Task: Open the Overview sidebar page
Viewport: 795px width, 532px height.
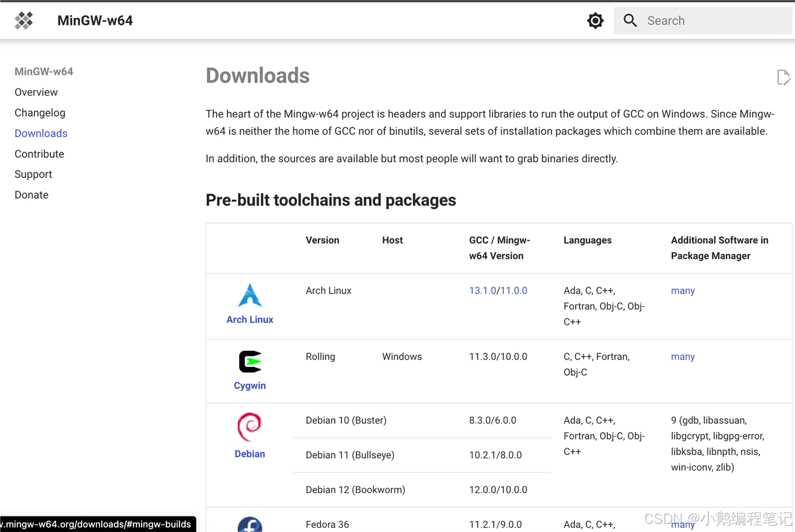Action: click(x=36, y=92)
